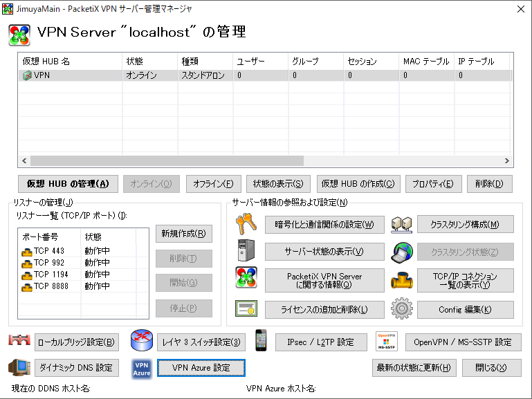This screenshot has height=399, width=532.
Task: Sort by 仮想 HUB 名 column header
Action: 71,62
